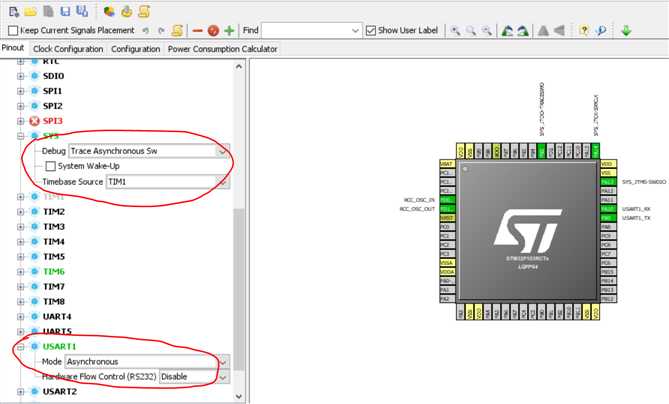Select the SPI2 peripheral label

[x=52, y=106]
